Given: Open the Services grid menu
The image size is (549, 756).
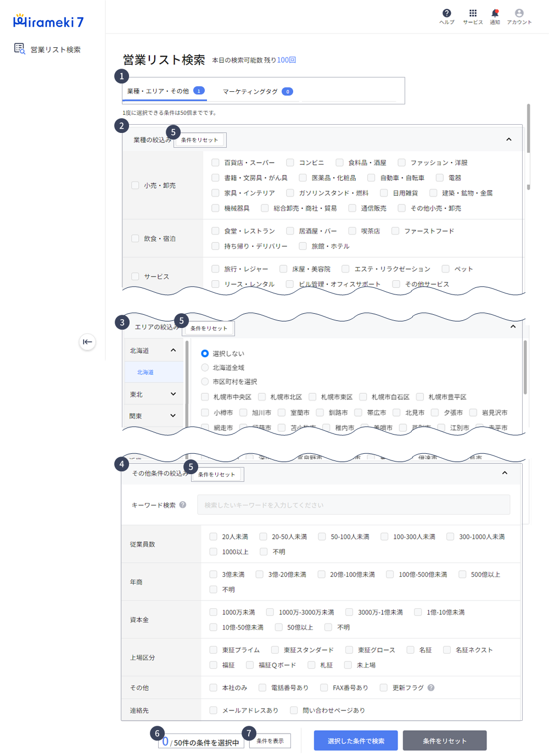Looking at the screenshot, I should point(473,14).
